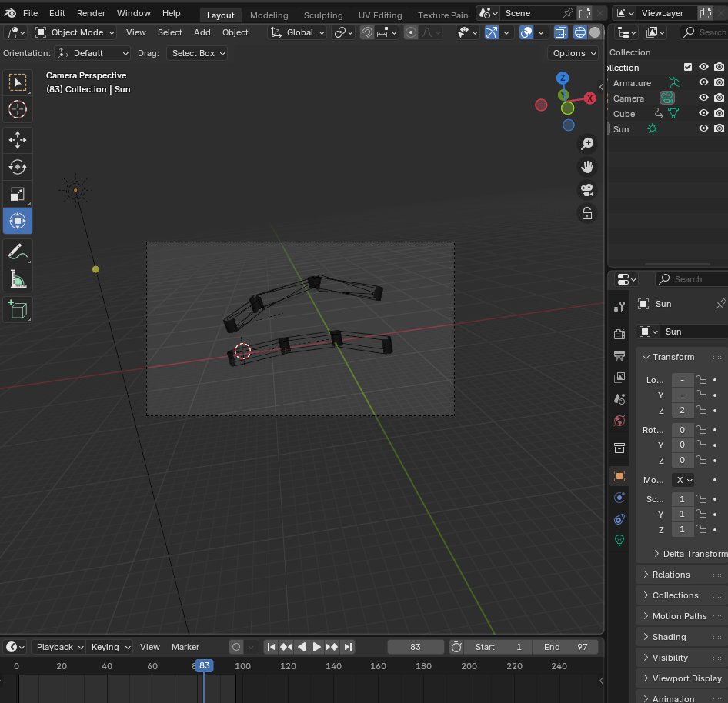Click the End frame field
This screenshot has height=703, width=728.
point(566,647)
